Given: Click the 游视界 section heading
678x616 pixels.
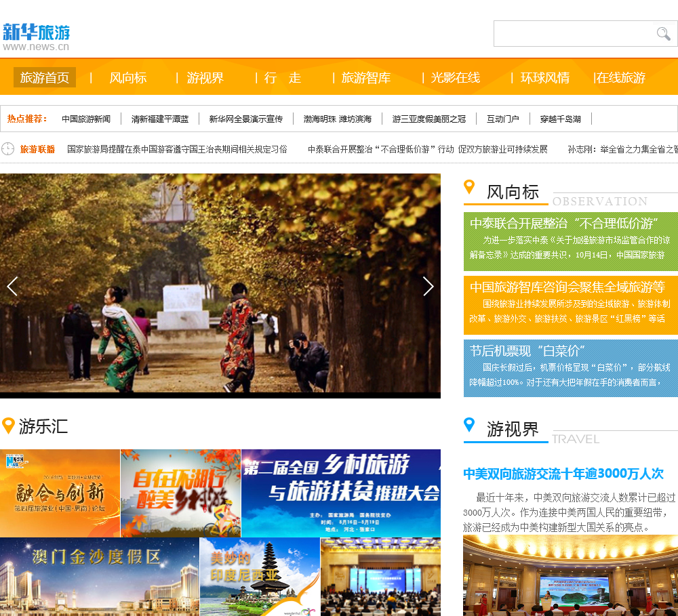Looking at the screenshot, I should pyautogui.click(x=513, y=429).
